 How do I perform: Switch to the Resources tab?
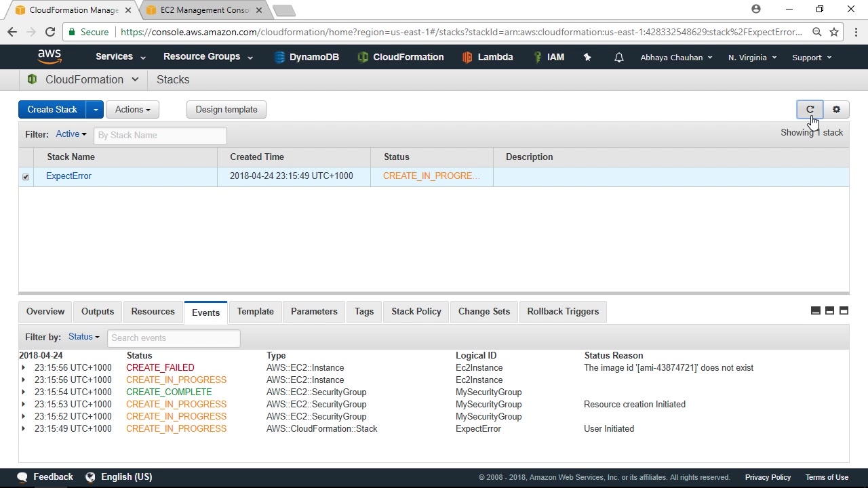(153, 311)
